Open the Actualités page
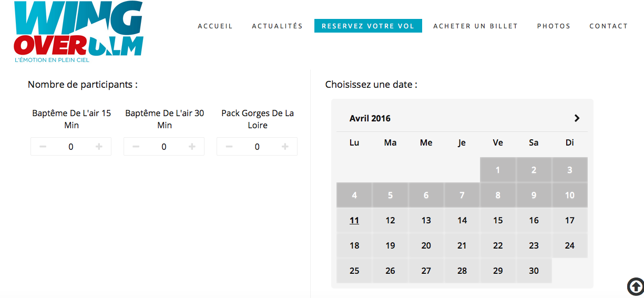The width and height of the screenshot is (644, 298). click(x=278, y=26)
